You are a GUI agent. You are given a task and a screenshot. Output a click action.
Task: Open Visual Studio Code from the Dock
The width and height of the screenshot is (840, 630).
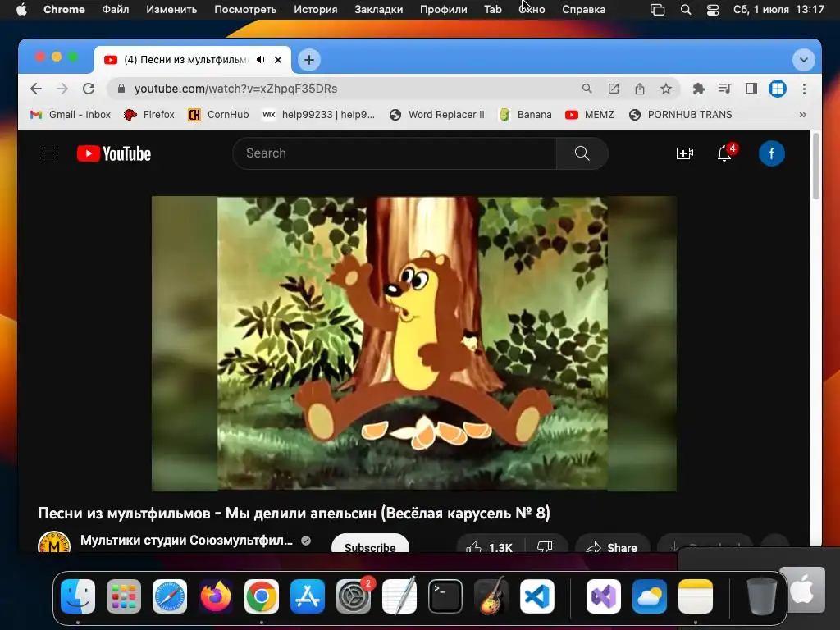(x=537, y=596)
